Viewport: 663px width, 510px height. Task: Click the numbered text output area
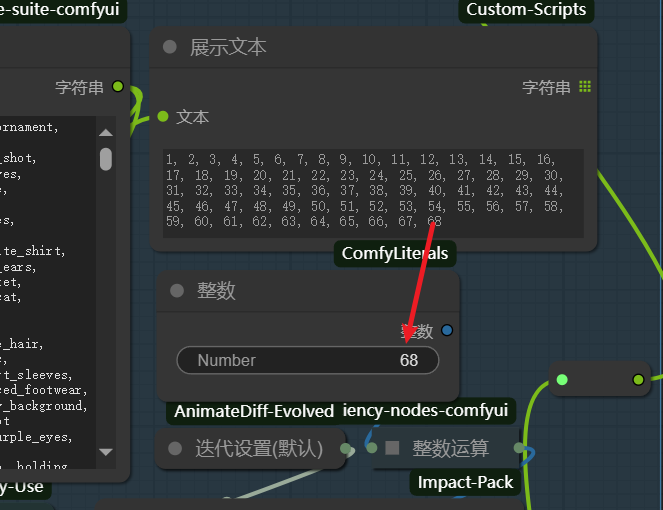373,193
